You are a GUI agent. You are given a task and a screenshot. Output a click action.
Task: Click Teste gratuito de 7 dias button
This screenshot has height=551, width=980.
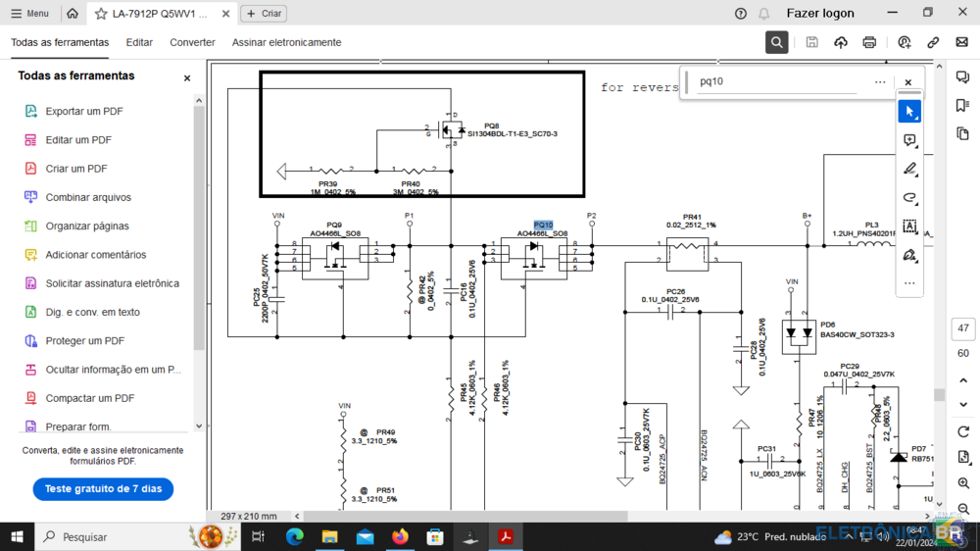click(103, 488)
